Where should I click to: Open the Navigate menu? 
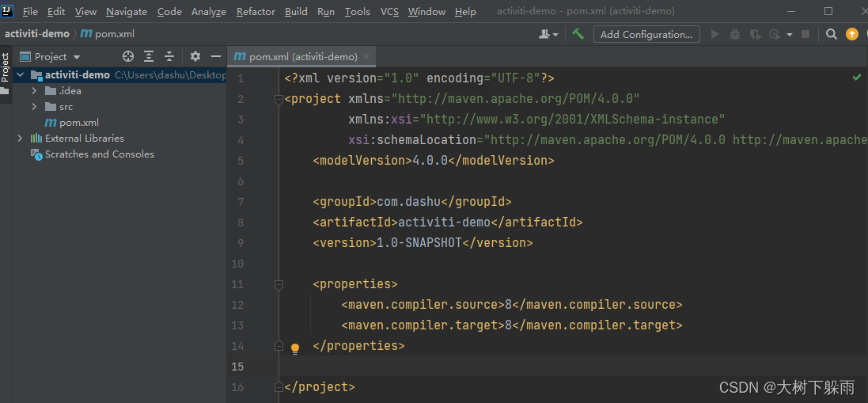click(x=127, y=12)
